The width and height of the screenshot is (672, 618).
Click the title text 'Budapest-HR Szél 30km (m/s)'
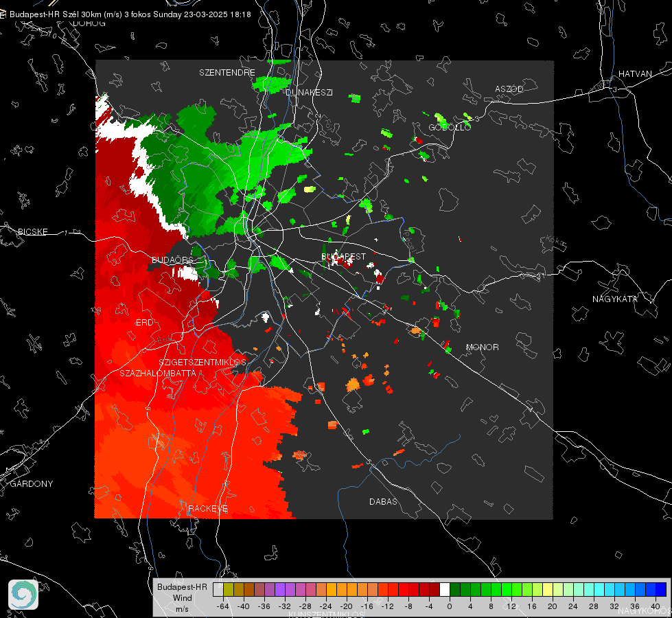point(66,14)
